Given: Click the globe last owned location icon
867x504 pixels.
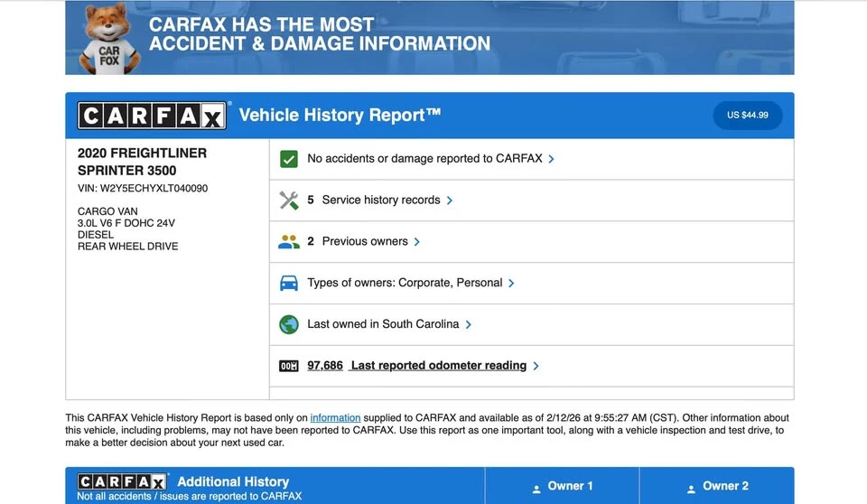Looking at the screenshot, I should tap(289, 324).
